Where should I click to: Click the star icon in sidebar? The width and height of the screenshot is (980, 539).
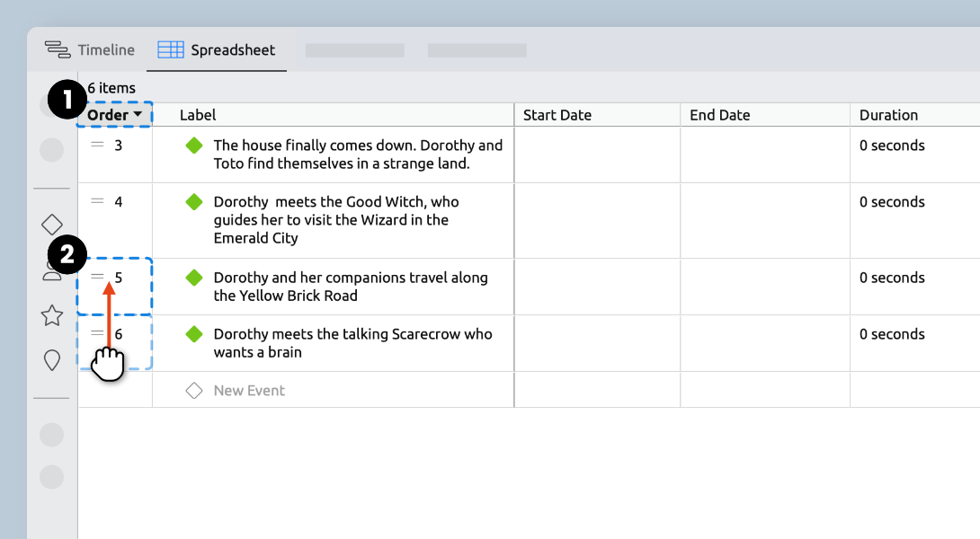point(52,315)
